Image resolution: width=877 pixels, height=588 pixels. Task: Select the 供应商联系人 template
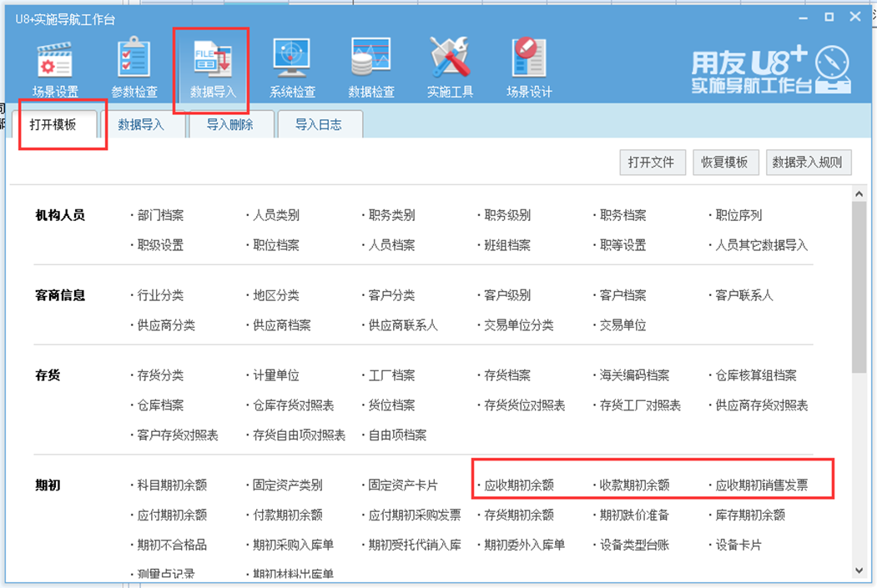point(403,325)
